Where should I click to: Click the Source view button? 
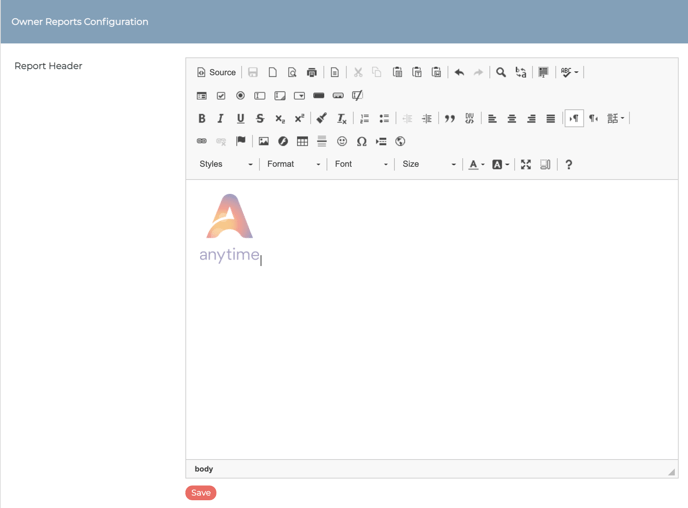[216, 72]
